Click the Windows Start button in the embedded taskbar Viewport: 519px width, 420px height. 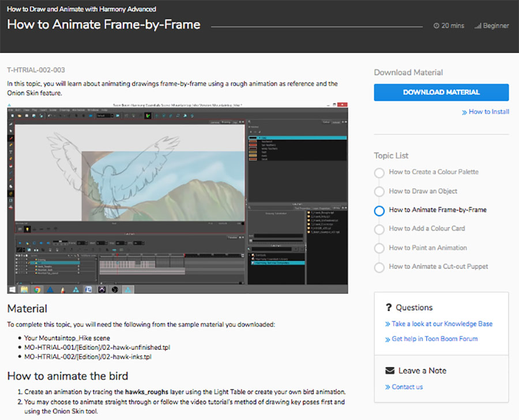pyautogui.click(x=12, y=289)
